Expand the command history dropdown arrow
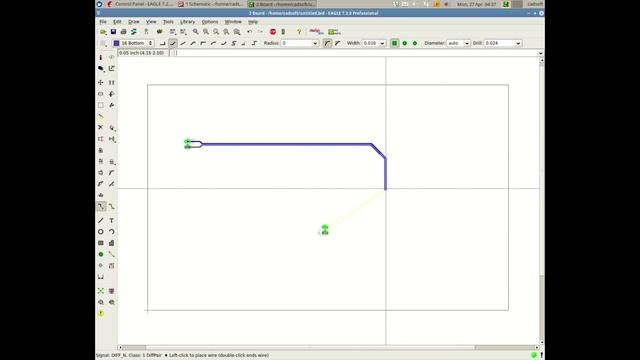640x360 pixels. [x=540, y=53]
